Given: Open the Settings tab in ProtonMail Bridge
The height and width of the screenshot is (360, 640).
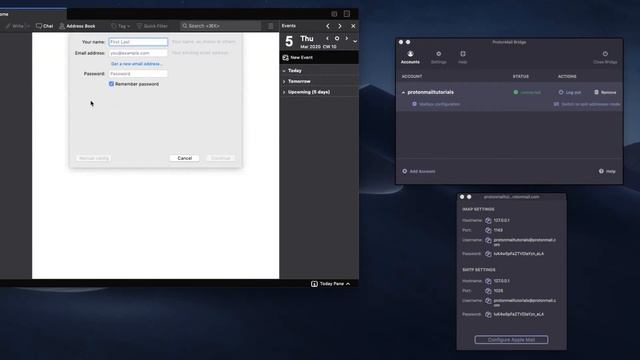Looking at the screenshot, I should click(x=439, y=57).
